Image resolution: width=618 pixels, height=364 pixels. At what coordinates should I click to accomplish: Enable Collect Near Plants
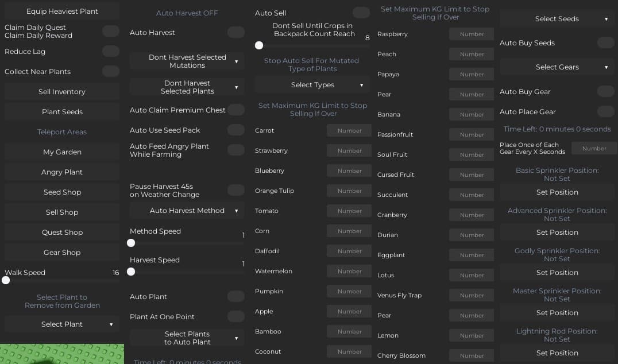pyautogui.click(x=110, y=71)
